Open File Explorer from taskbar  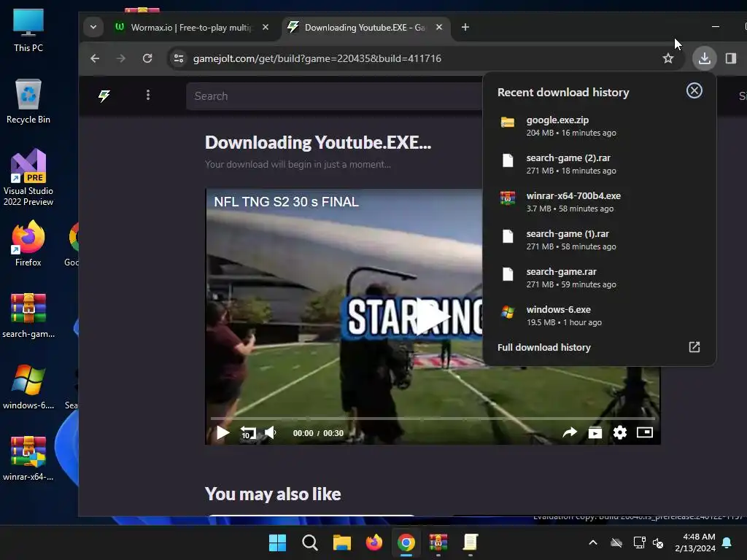341,542
